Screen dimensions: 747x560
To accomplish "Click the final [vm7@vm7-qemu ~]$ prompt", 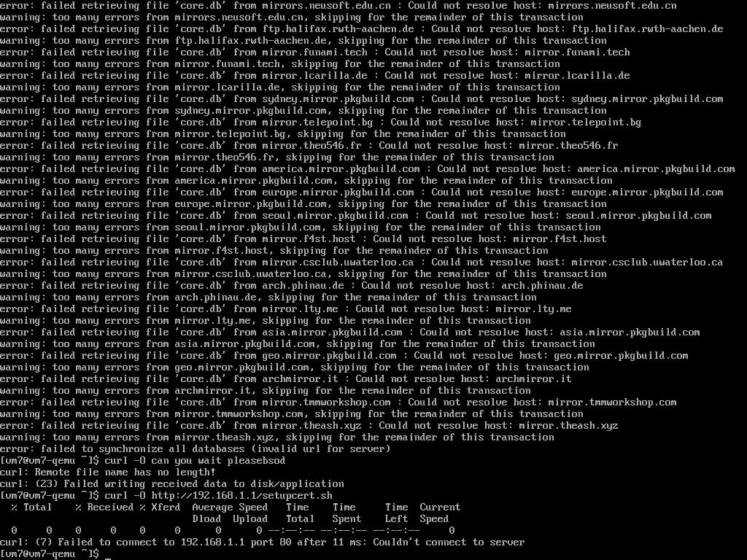I will tap(50, 554).
